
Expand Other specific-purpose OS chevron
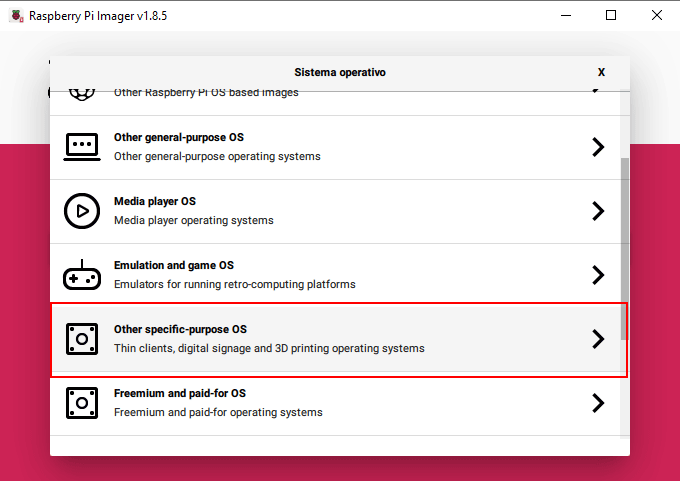(598, 339)
